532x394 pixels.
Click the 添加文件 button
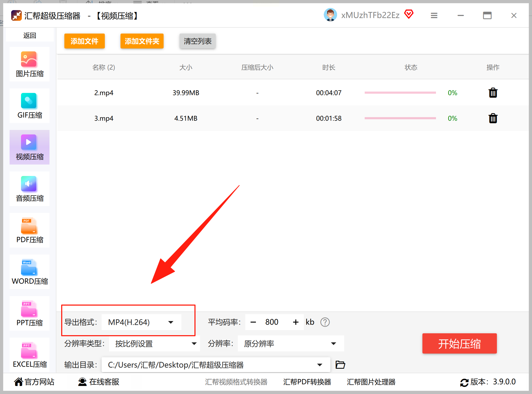click(84, 41)
